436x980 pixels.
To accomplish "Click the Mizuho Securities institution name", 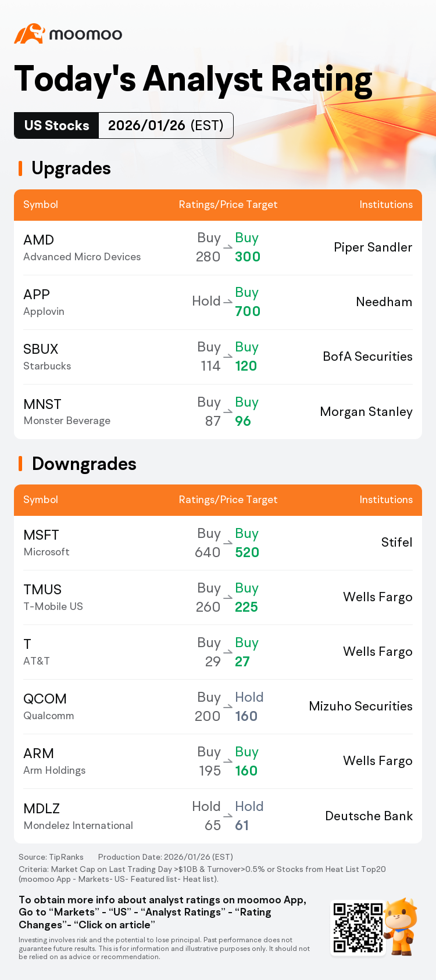I will pyautogui.click(x=361, y=706).
